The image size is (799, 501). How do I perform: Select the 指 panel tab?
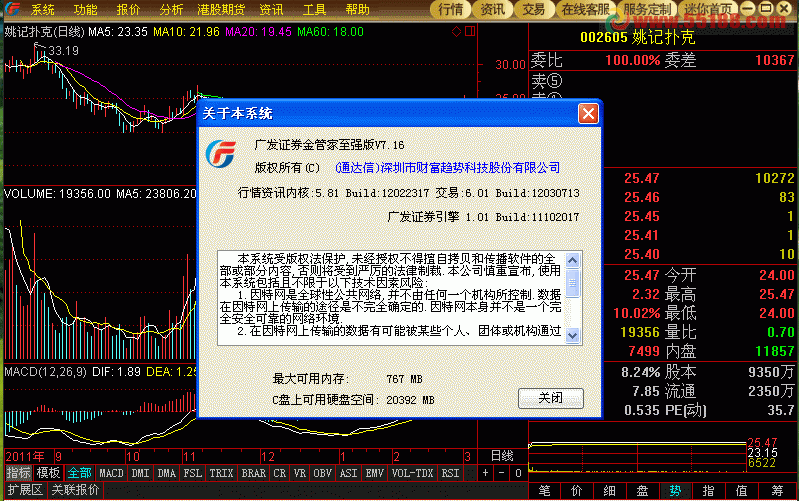tap(708, 491)
